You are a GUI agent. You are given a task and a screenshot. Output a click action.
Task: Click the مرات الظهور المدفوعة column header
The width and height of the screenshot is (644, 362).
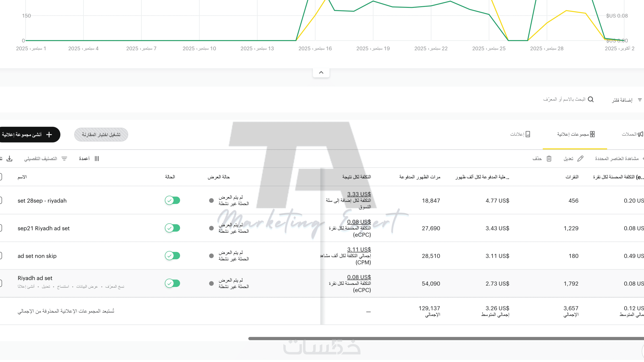coord(420,177)
